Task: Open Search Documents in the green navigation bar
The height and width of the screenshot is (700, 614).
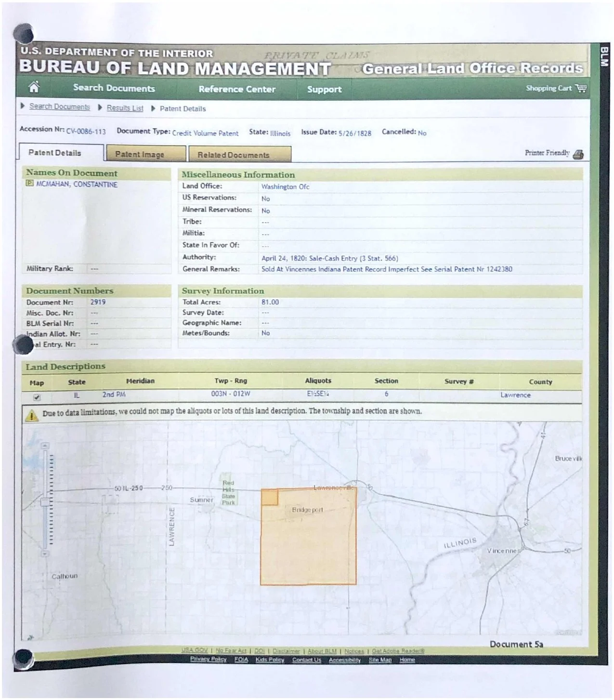Action: [x=114, y=88]
